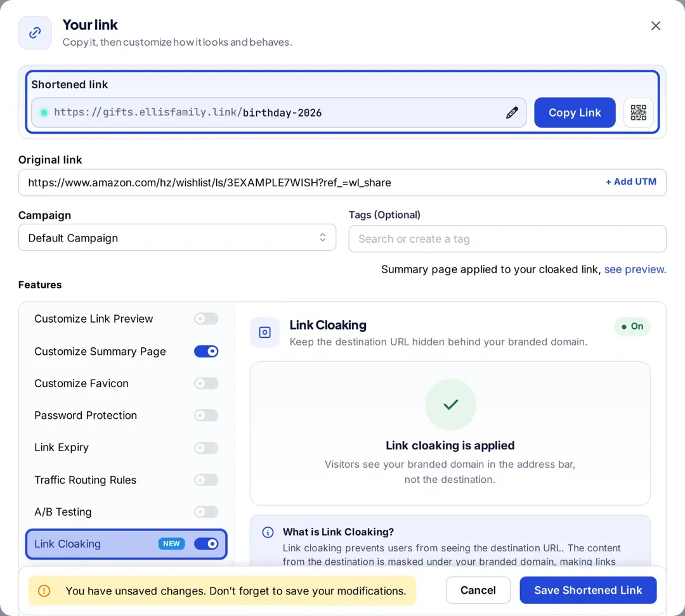Click the green status dot in shortened link
Viewport: 685px width, 616px height.
(x=44, y=113)
